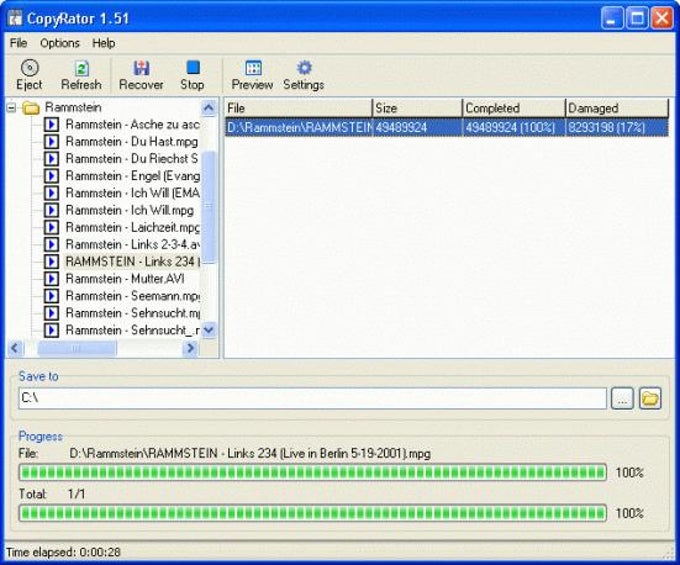Click video icon of Mutter.AVI
The height and width of the screenshot is (565, 680).
pyautogui.click(x=51, y=279)
